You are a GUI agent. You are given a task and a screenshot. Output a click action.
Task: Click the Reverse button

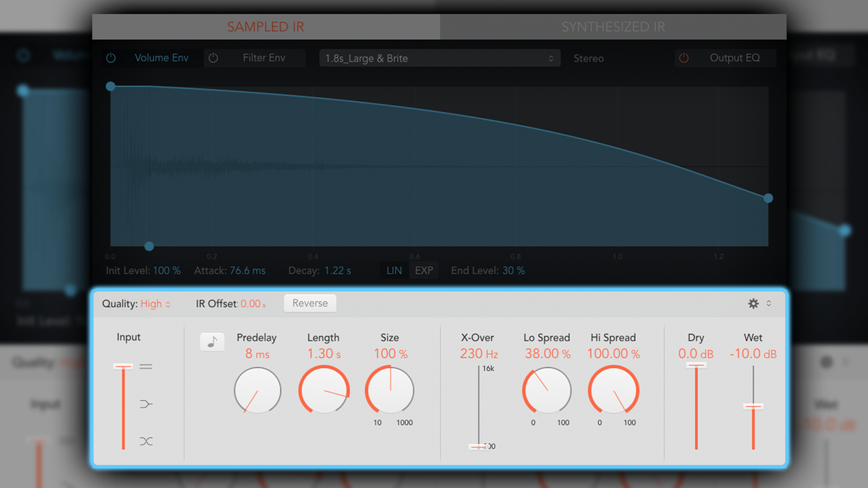point(310,303)
